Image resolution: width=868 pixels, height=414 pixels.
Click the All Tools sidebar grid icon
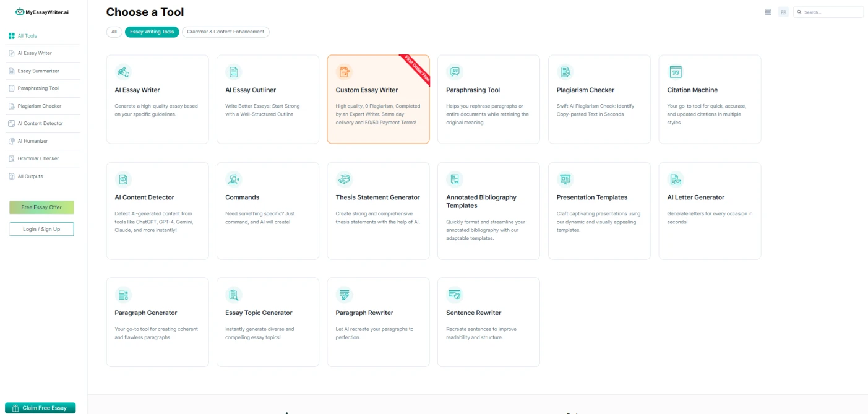click(12, 36)
